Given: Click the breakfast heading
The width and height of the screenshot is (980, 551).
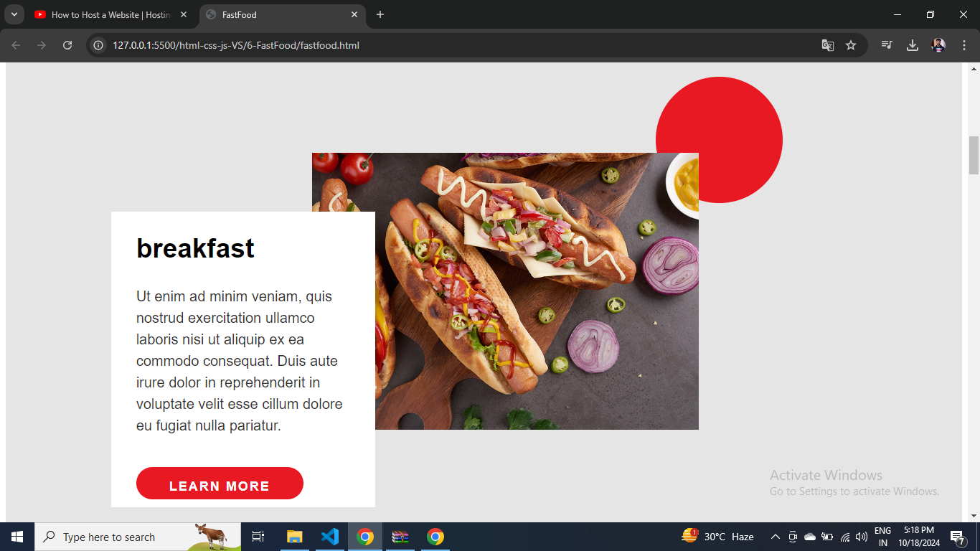Looking at the screenshot, I should pos(195,248).
